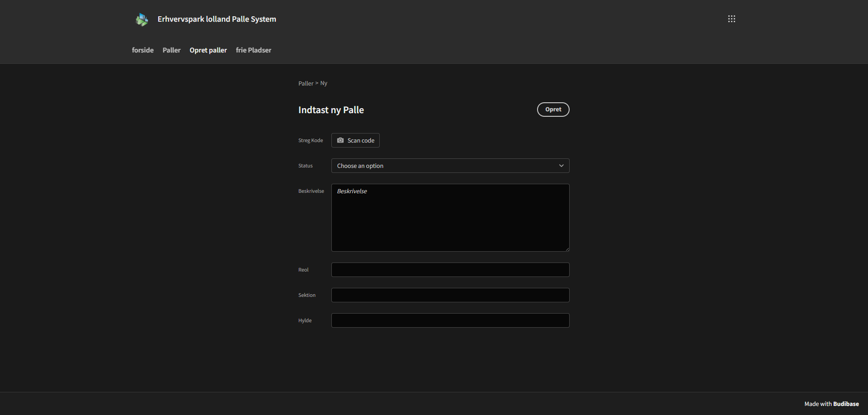868x415 pixels.
Task: Open the Budibase link in footer
Action: pos(845,404)
